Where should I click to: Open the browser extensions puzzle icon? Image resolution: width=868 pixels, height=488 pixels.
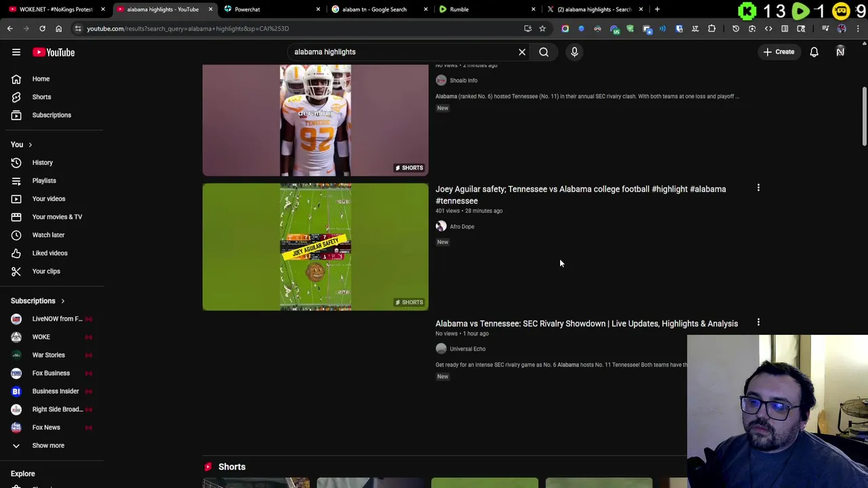711,28
